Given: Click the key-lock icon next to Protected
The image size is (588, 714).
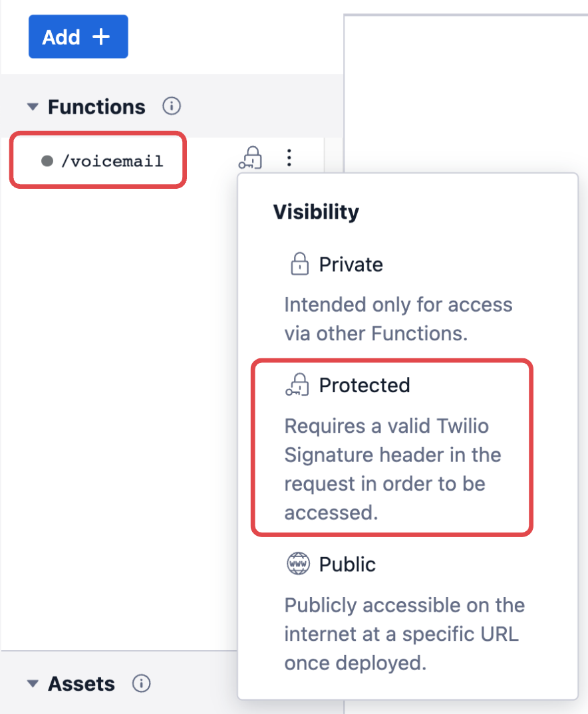Looking at the screenshot, I should click(298, 385).
